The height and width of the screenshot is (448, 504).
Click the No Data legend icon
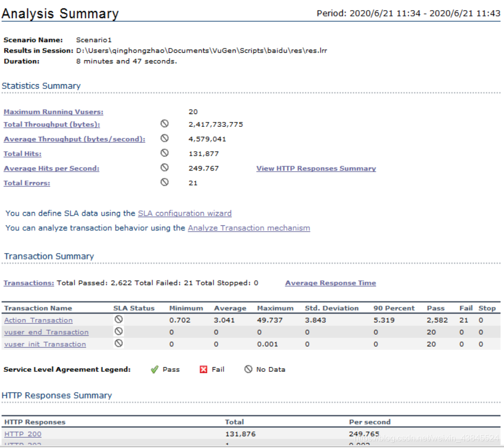click(x=248, y=369)
